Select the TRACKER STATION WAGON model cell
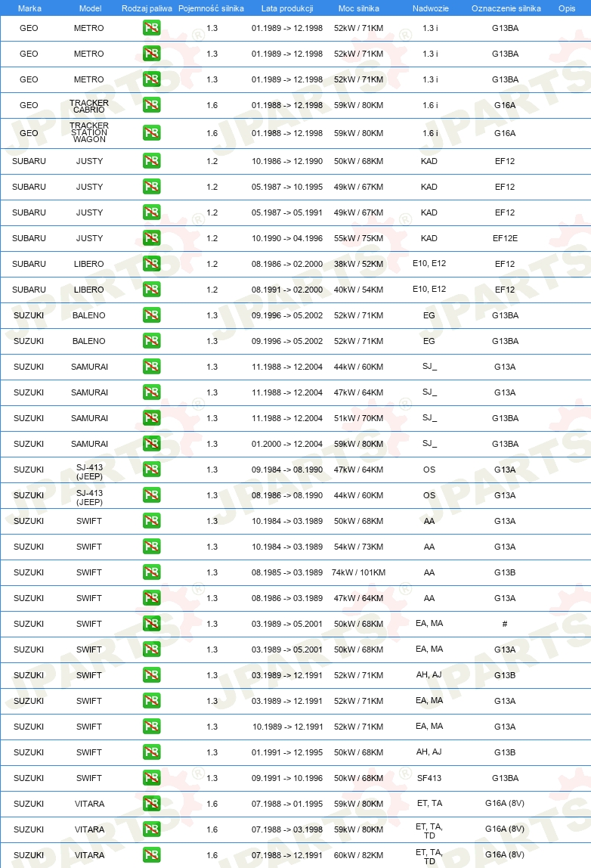 89,132
